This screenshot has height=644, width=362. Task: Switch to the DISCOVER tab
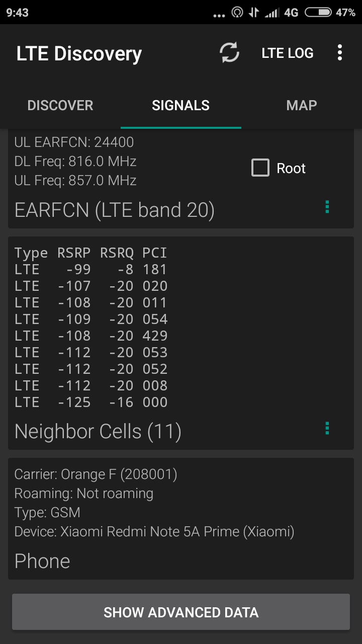60,106
